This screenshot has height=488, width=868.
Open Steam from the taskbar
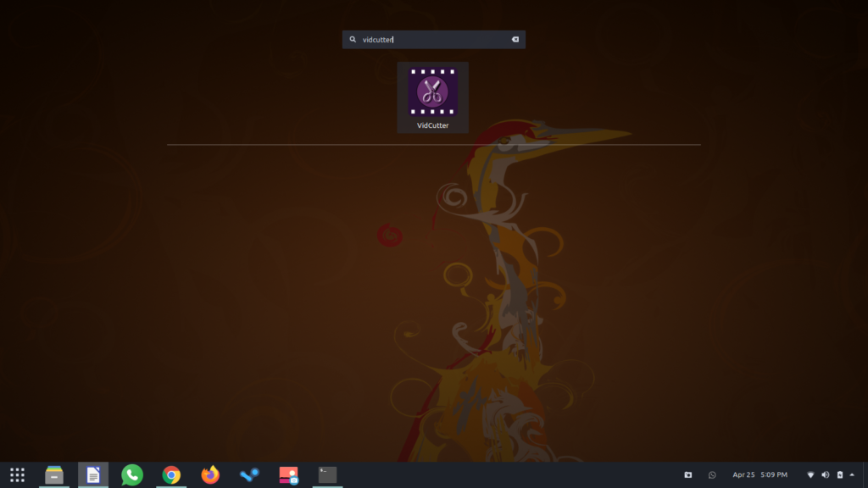coord(249,475)
